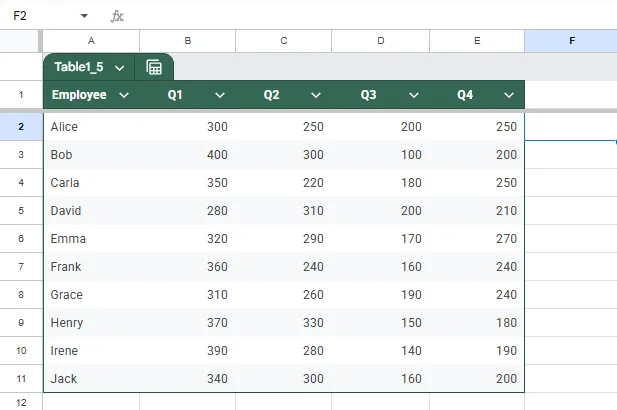Select the cell containing Frank
Viewport: 617px width, 410px height.
click(91, 266)
